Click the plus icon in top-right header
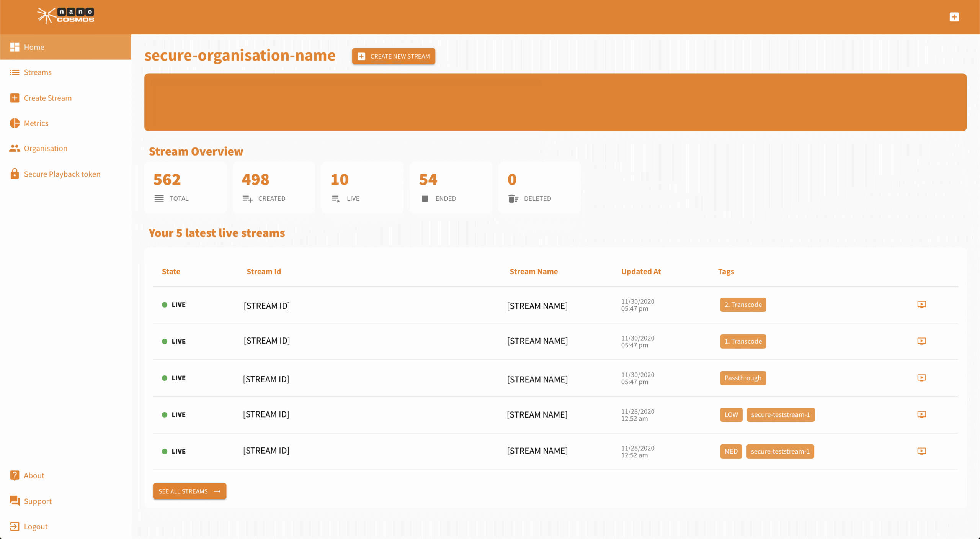This screenshot has height=539, width=980. 954,17
